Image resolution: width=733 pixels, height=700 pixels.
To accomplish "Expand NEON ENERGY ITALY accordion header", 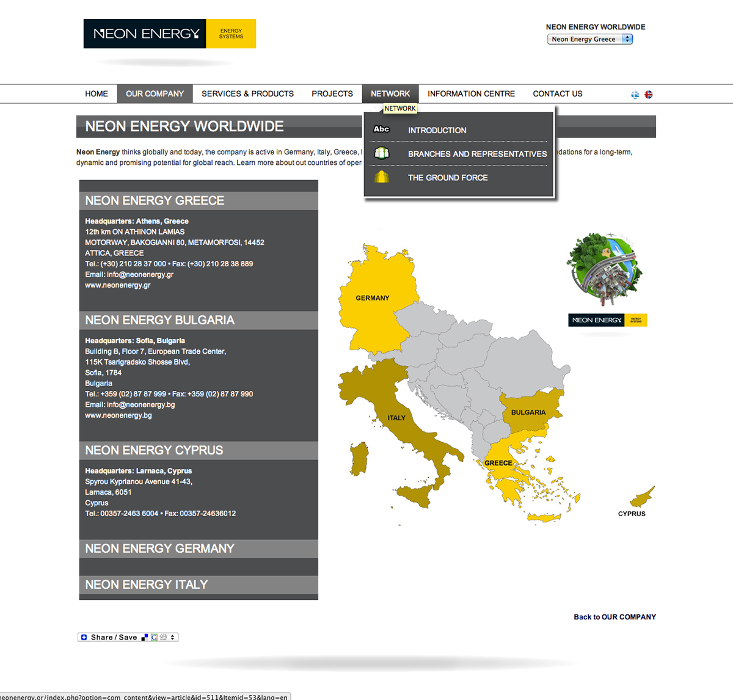I will tap(199, 585).
